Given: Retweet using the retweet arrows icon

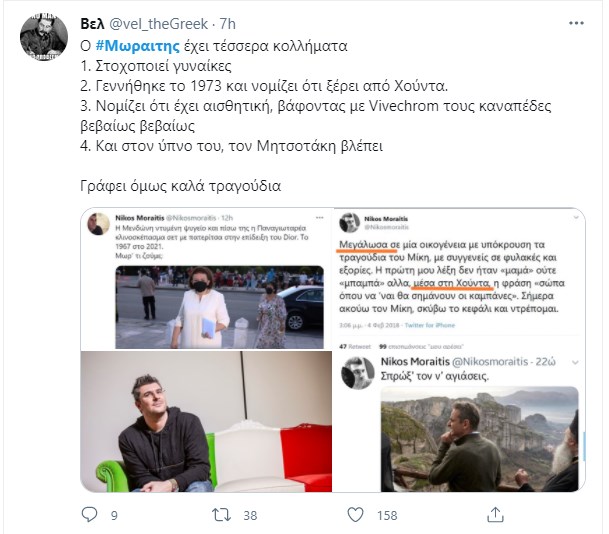Looking at the screenshot, I should (221, 515).
